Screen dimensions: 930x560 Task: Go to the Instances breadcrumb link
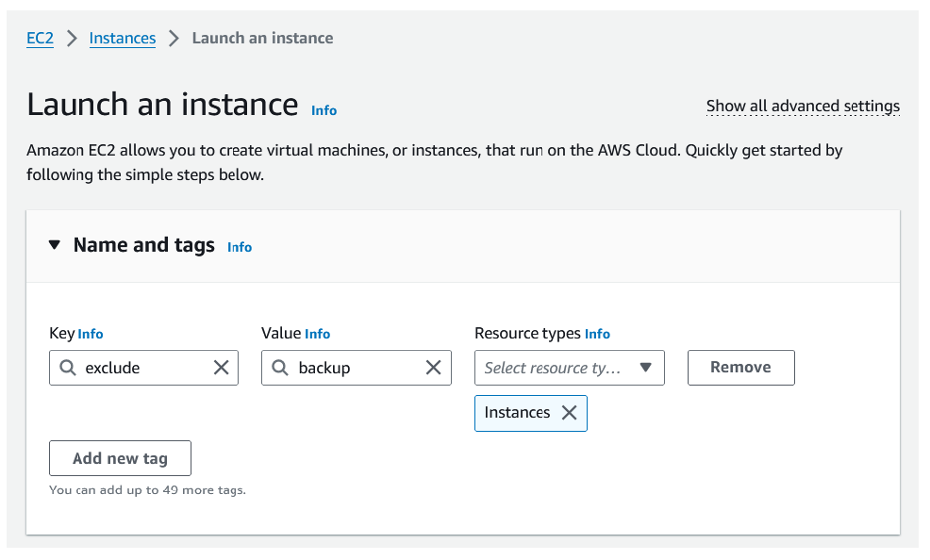click(123, 38)
